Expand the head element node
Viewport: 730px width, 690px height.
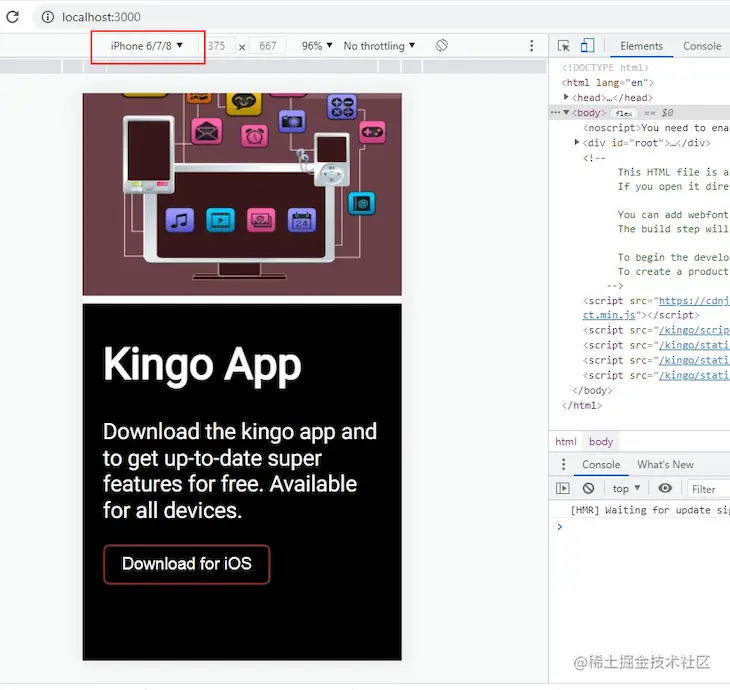(566, 97)
